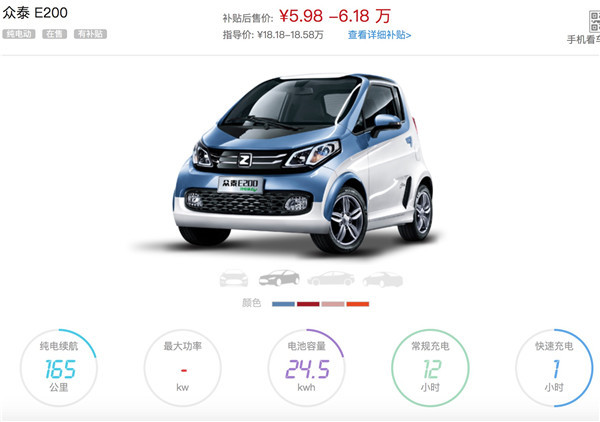Click the main blue car image

tap(304, 164)
